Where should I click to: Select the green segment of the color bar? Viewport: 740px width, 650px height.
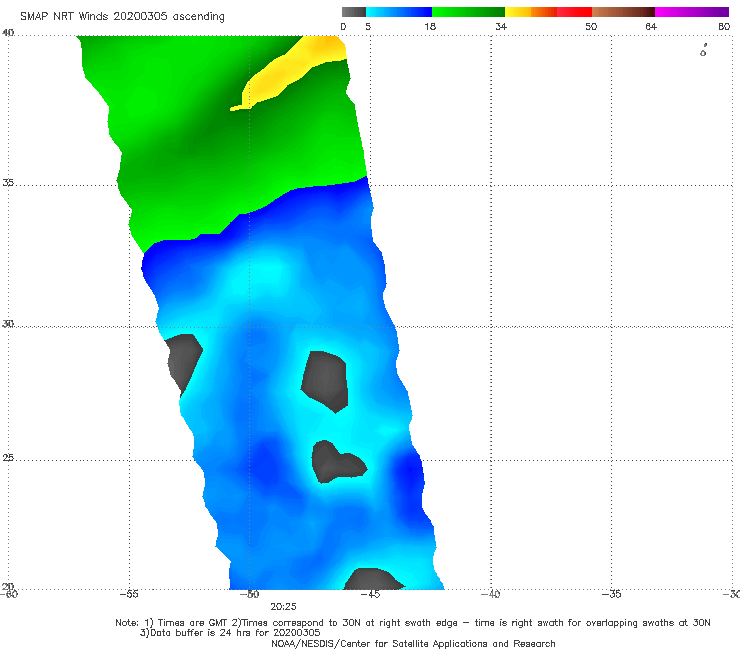click(468, 12)
